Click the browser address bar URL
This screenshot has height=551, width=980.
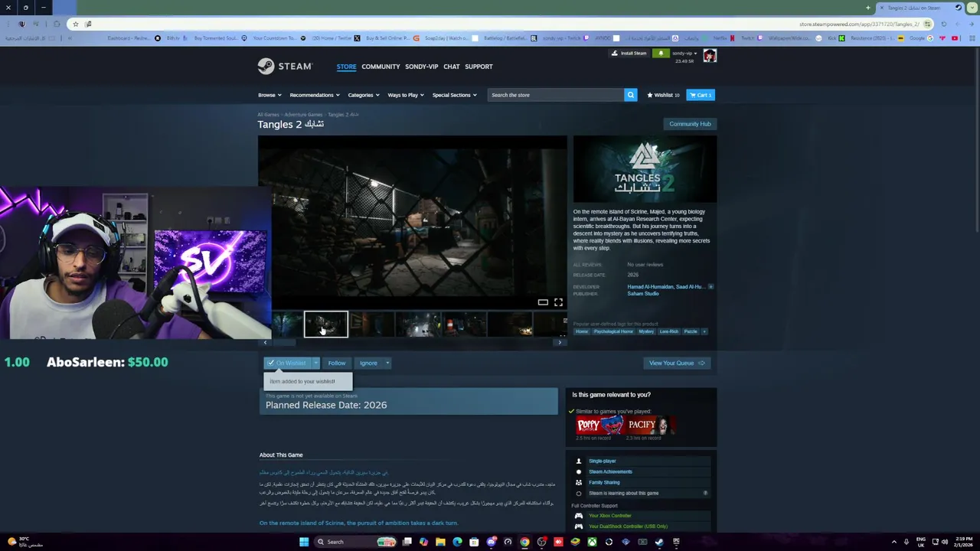(859, 24)
